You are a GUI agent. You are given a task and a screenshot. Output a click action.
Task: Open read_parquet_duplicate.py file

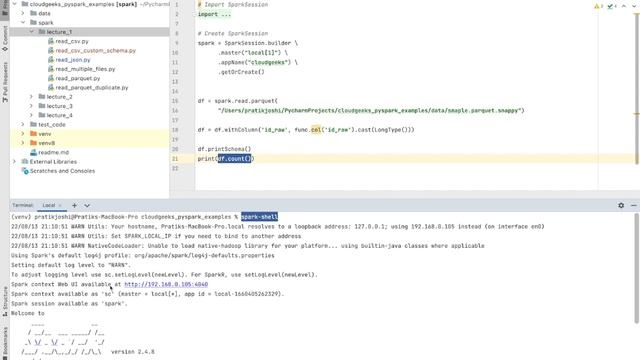91,88
